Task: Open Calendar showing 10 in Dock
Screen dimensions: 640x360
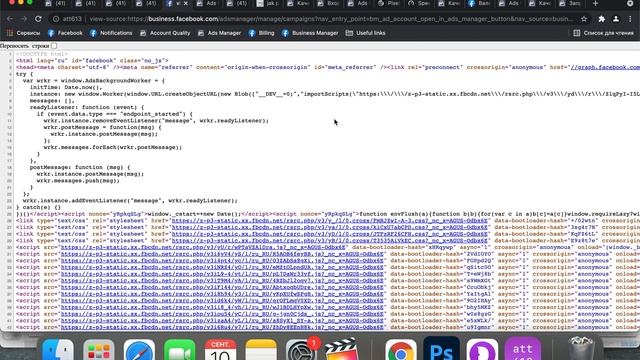Action: tap(220, 351)
